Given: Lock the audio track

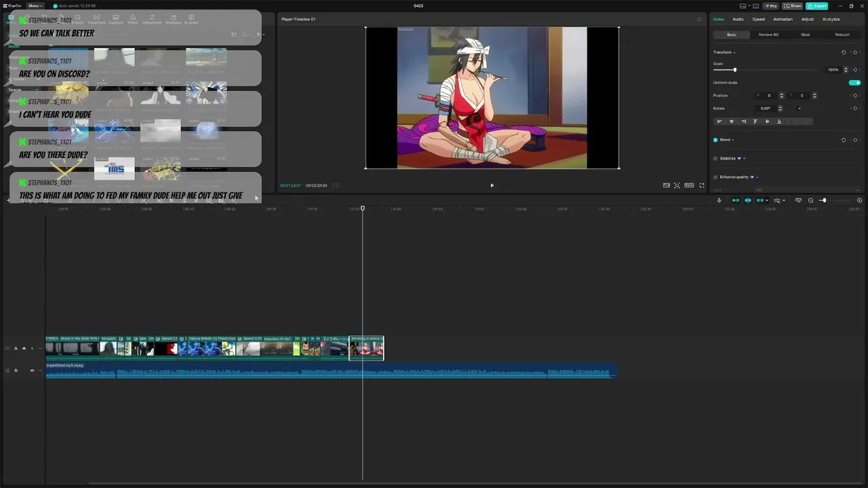Looking at the screenshot, I should [16, 370].
